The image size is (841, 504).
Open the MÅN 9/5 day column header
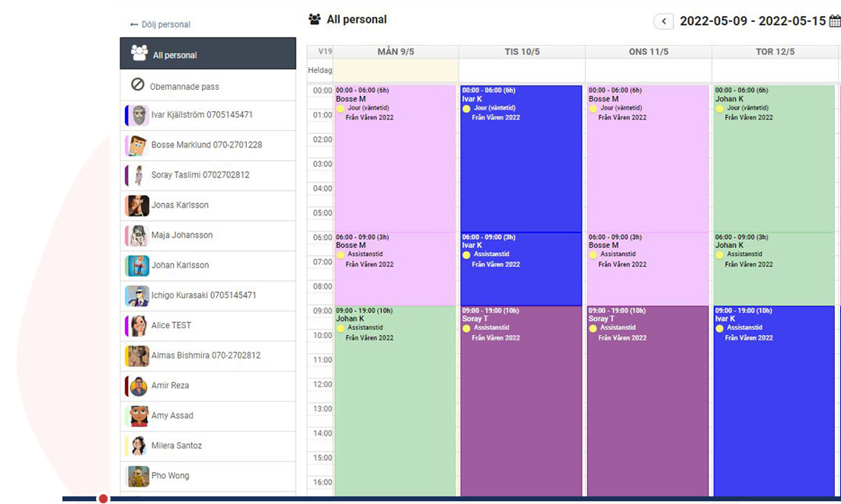tap(395, 52)
